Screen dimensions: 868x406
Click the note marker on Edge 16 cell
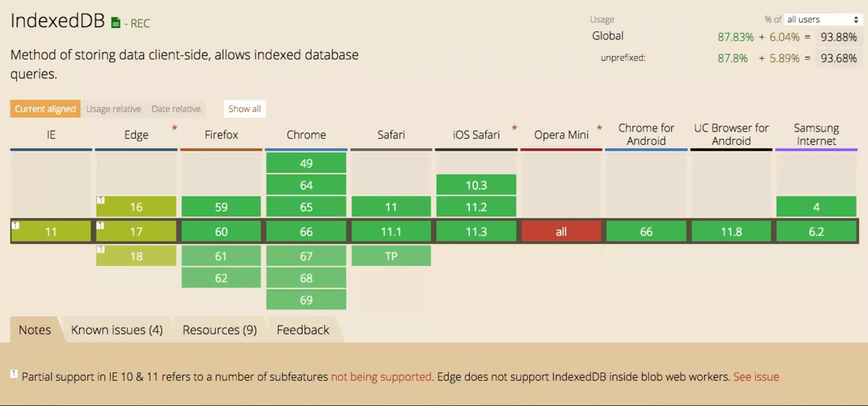coord(101,201)
